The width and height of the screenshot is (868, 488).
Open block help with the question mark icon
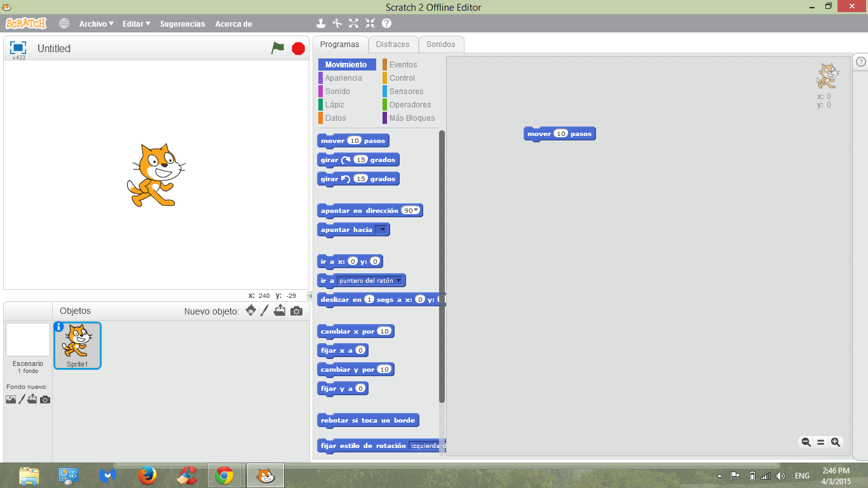[x=386, y=23]
